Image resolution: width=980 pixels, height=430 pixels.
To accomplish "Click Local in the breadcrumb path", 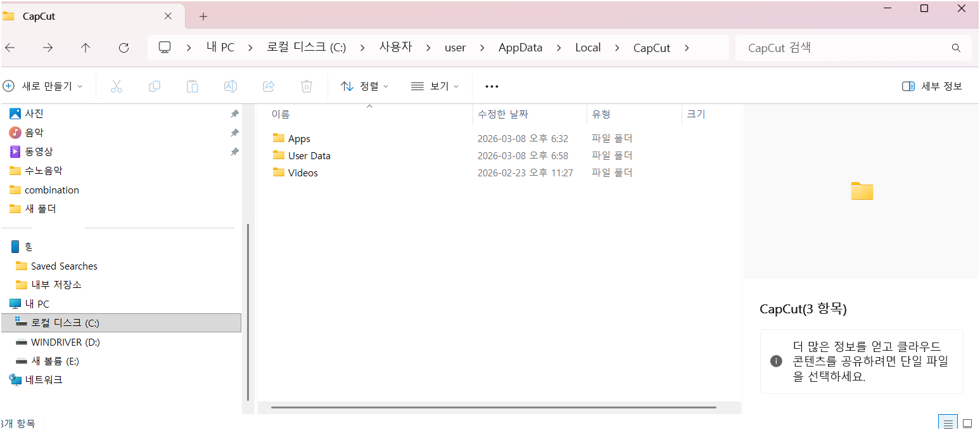I will click(588, 48).
